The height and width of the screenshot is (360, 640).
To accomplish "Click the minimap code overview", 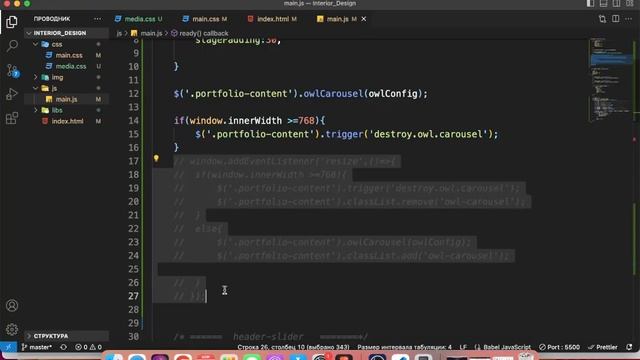I will point(610,80).
